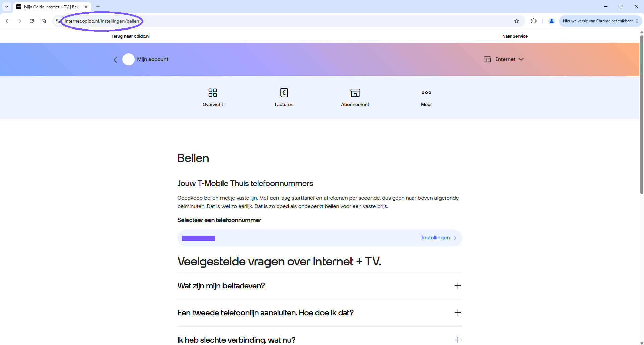Click the chevron next to Instellingen
Screen dimensions: 644x345
455,238
